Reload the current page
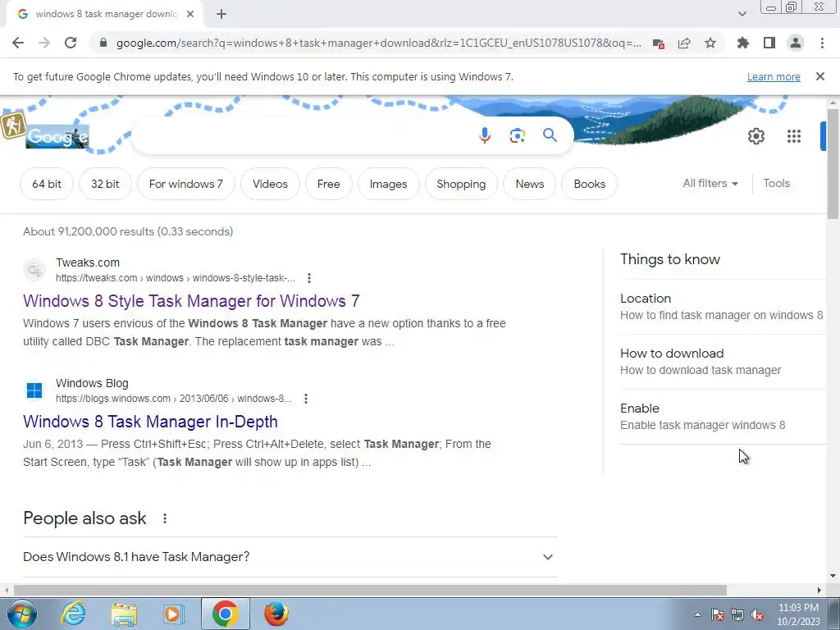 (x=71, y=43)
